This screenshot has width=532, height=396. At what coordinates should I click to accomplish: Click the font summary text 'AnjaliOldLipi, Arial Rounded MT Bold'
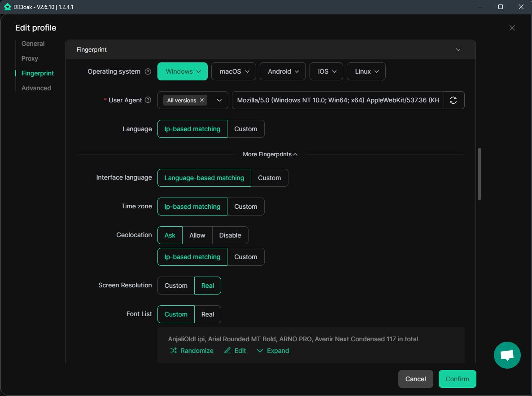(x=222, y=339)
